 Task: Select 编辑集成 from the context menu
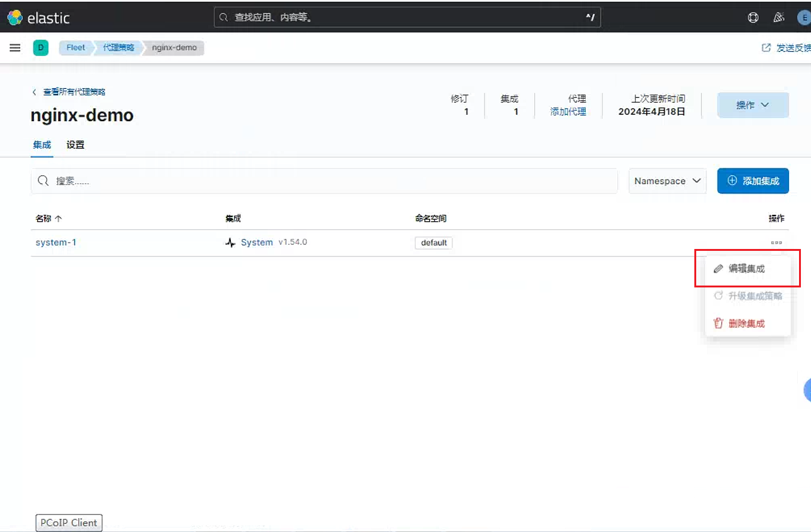coord(747,269)
